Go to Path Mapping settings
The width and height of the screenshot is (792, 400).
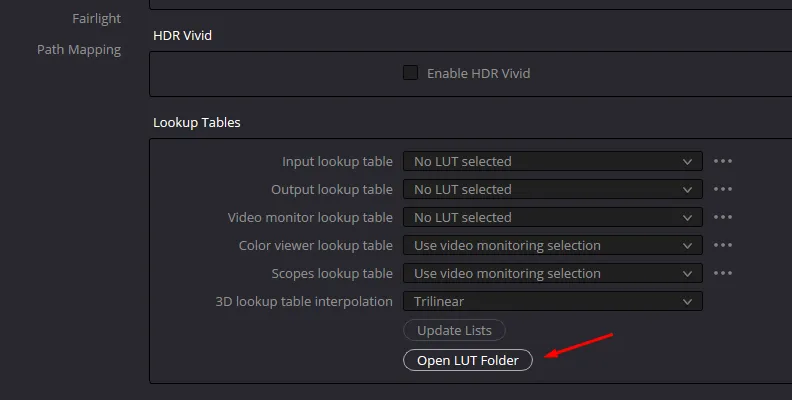click(x=79, y=49)
